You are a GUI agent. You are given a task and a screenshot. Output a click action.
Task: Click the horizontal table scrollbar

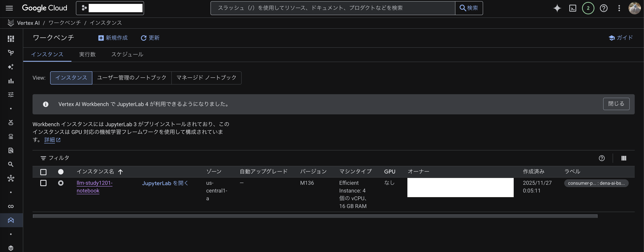coord(315,216)
